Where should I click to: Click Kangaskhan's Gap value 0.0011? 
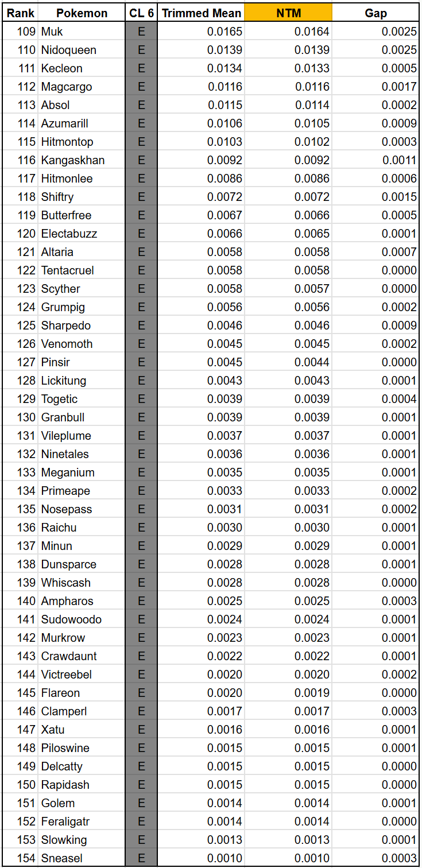coord(376,160)
